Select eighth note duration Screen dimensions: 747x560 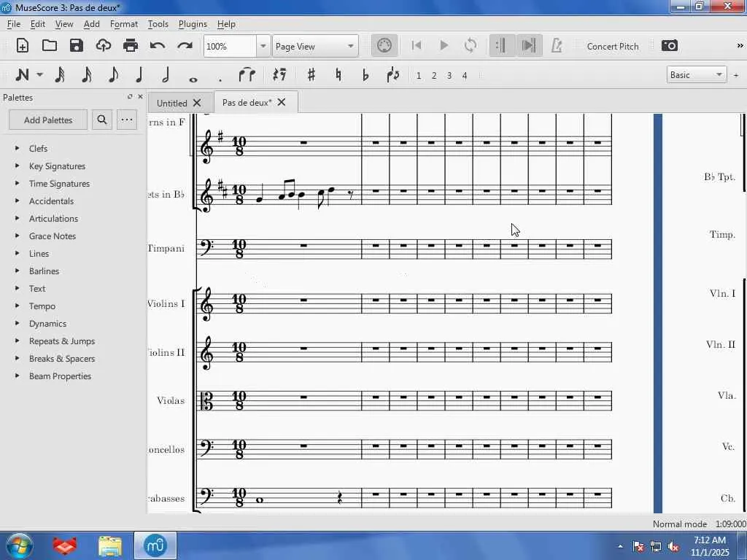click(113, 75)
